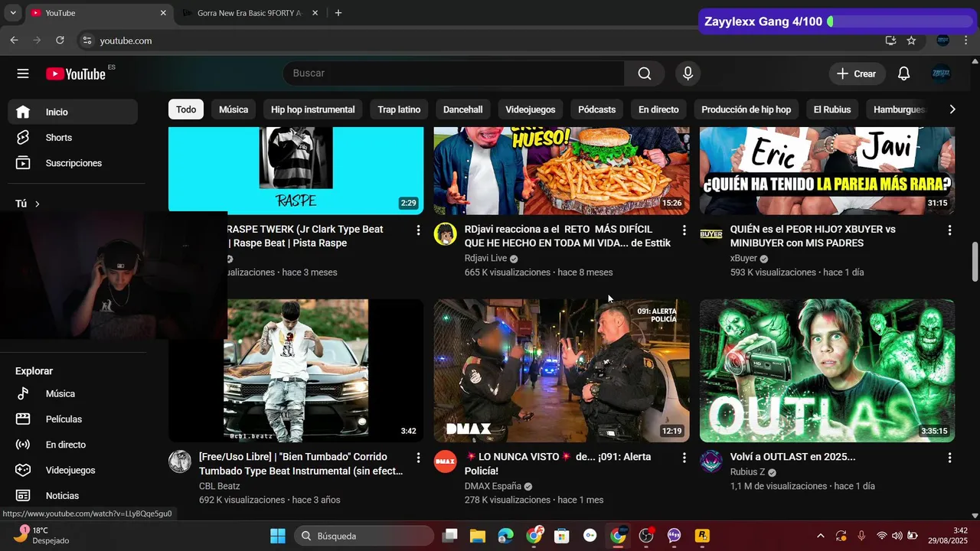This screenshot has width=980, height=551.
Task: Open the Windows Start button
Action: coord(277,536)
